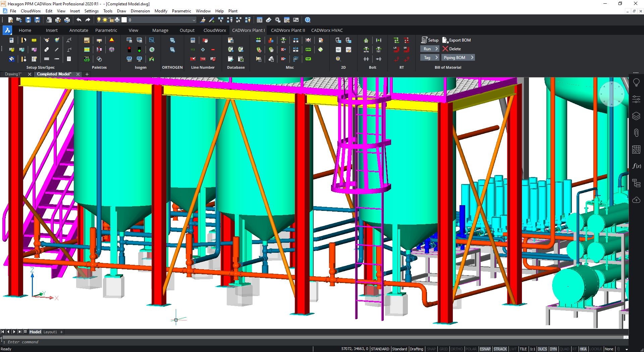Screen dimensions: 644x352
Task: Open the Parametric menu in menu bar
Action: click(x=181, y=11)
